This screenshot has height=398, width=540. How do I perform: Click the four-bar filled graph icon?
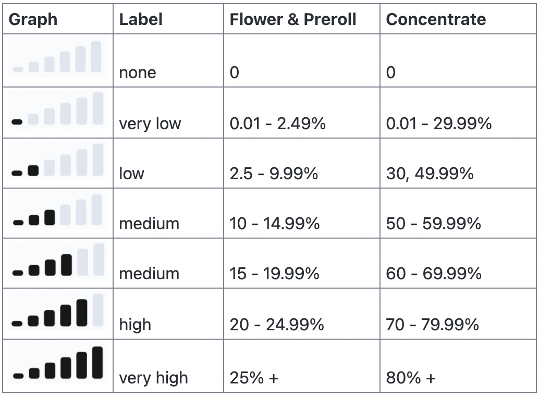tap(58, 260)
